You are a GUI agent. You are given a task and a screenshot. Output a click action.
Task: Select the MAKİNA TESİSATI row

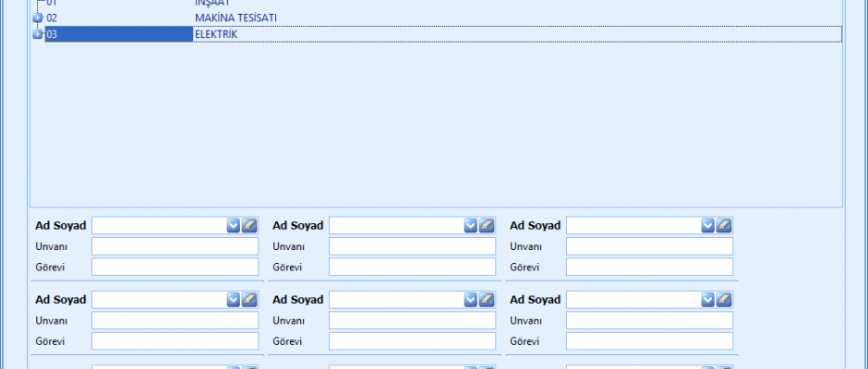(235, 18)
